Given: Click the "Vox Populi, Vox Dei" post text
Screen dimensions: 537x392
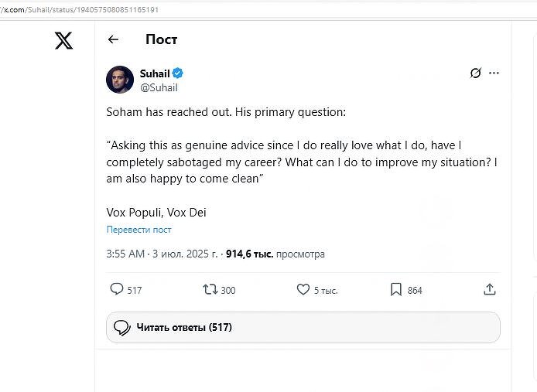Looking at the screenshot, I should [156, 213].
